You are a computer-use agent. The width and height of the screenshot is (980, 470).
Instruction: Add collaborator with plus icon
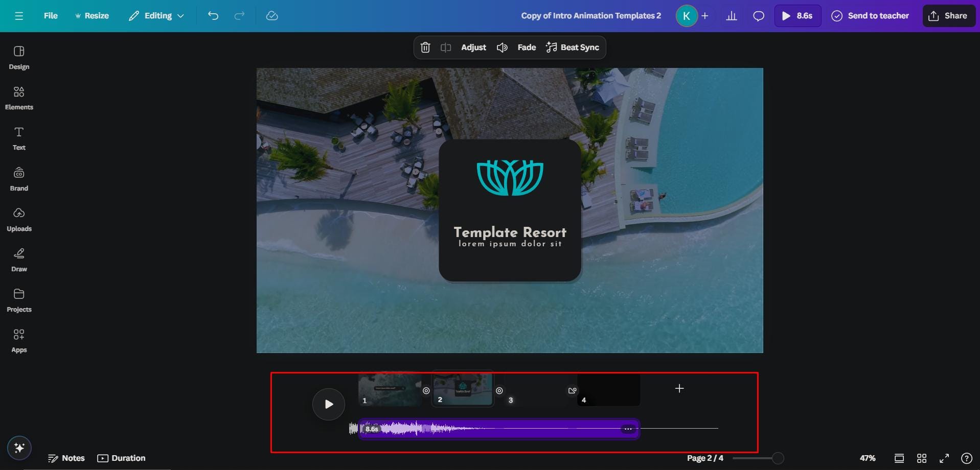pos(705,16)
